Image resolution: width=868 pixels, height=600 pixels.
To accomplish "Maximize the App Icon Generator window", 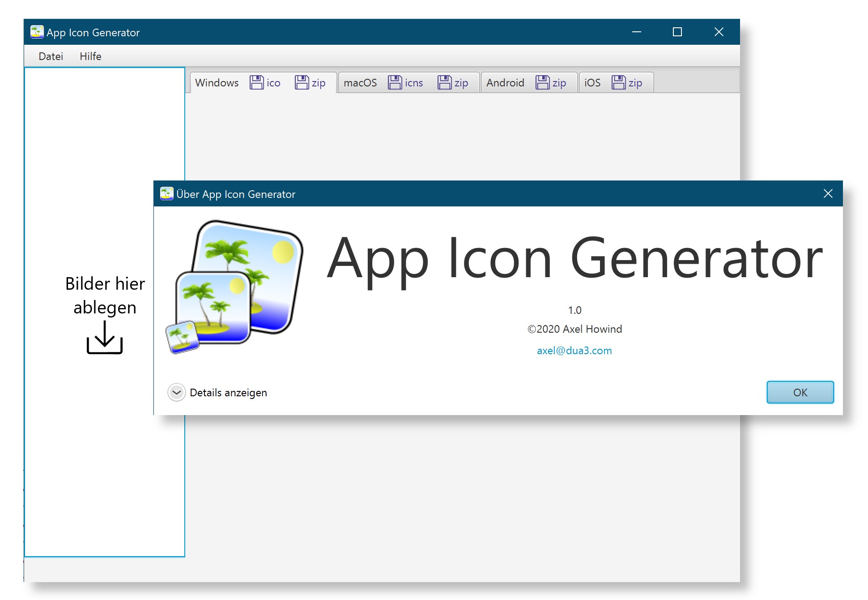I will click(677, 32).
